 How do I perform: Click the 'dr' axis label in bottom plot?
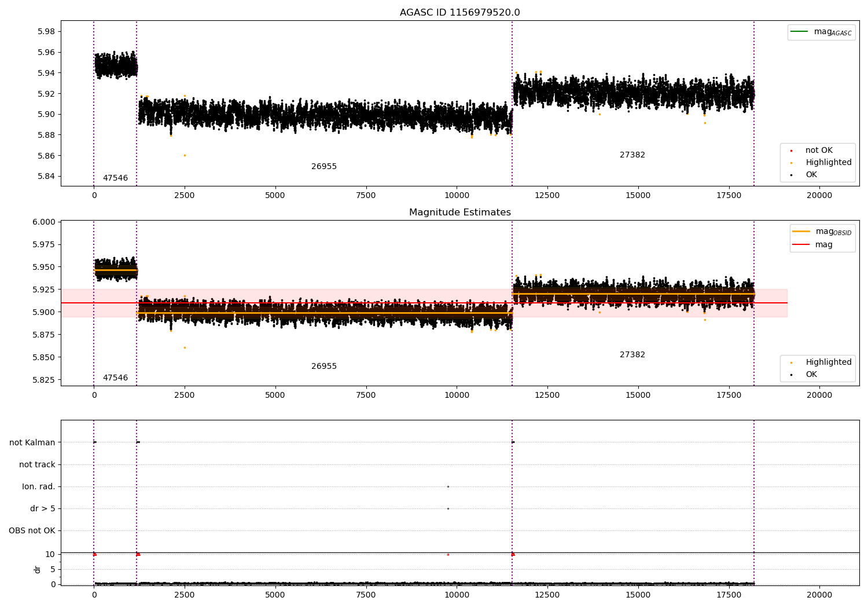(x=38, y=569)
